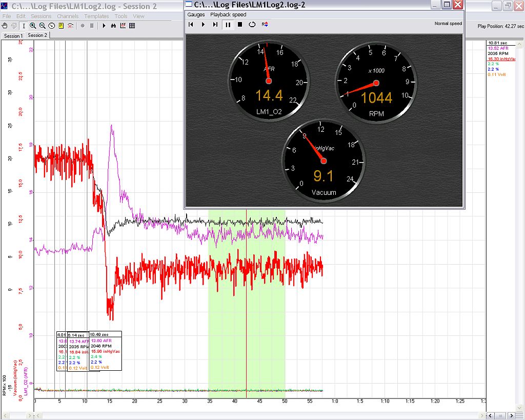This screenshot has width=525, height=420.
Task: Click the 10.49 sec cursor data box
Action: coord(105,351)
